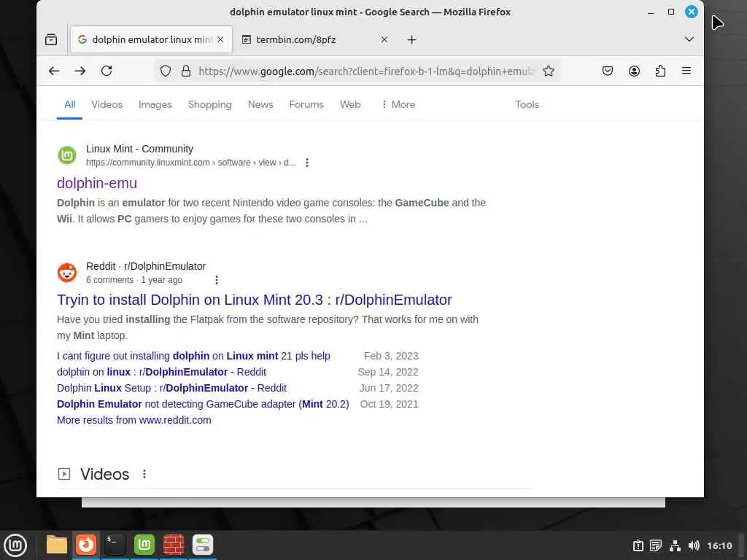Switch to Web search results
The image size is (747, 560).
[350, 104]
